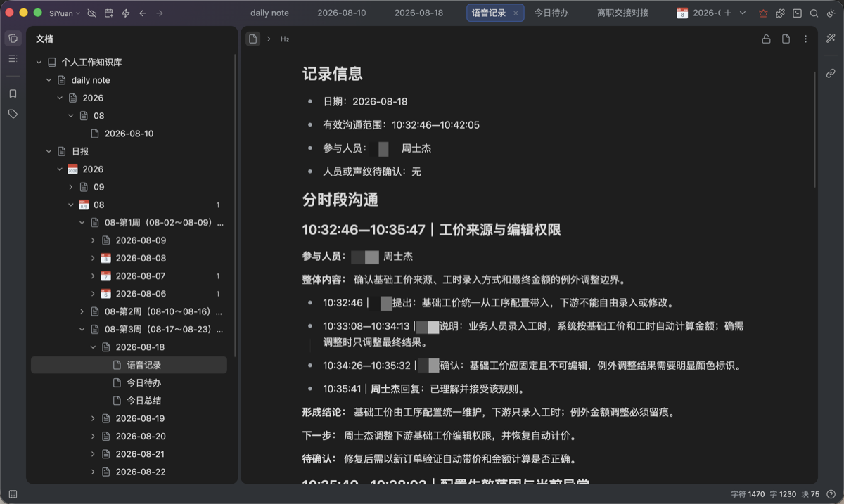Click the cloud sync disabled icon
Image resolution: width=844 pixels, height=504 pixels.
click(x=92, y=13)
